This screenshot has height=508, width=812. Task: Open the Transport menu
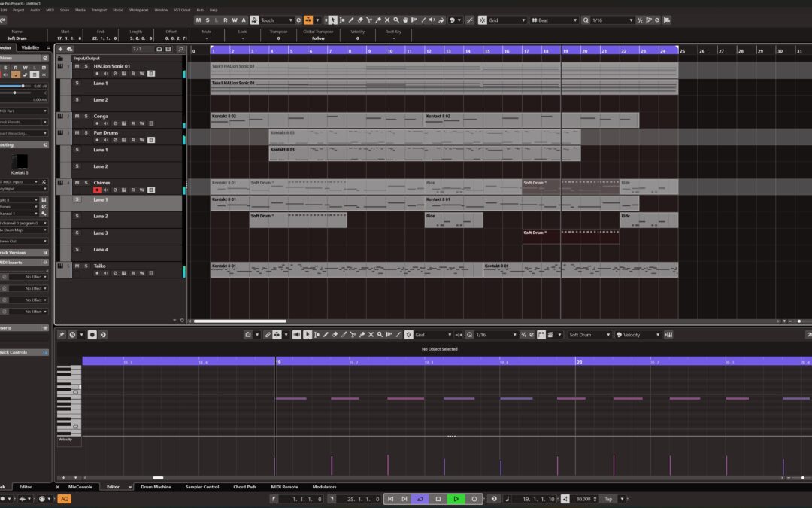tap(98, 10)
